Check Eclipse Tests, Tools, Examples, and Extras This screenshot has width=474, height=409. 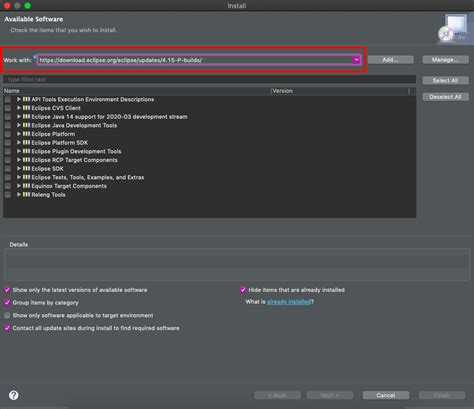8,177
